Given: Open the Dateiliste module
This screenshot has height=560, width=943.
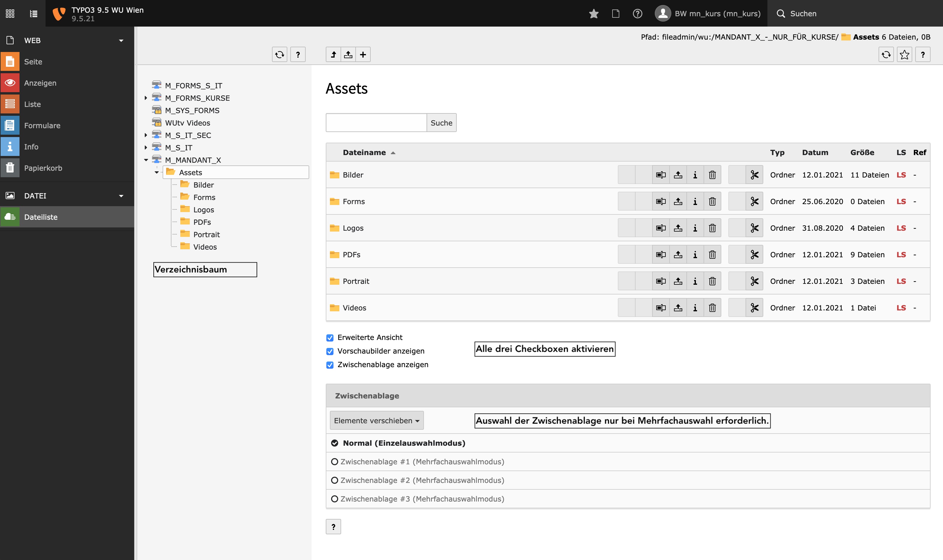Looking at the screenshot, I should pos(67,217).
